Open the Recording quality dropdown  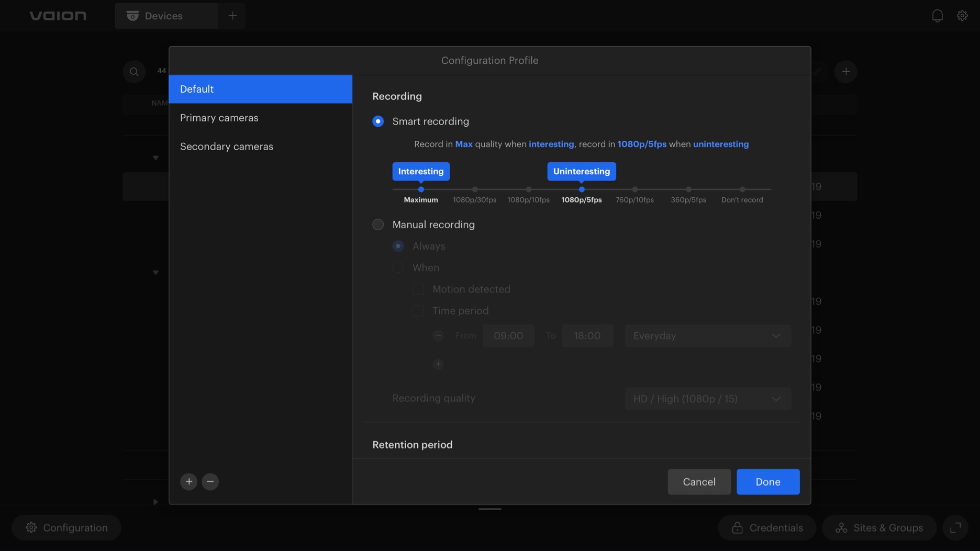pos(707,399)
